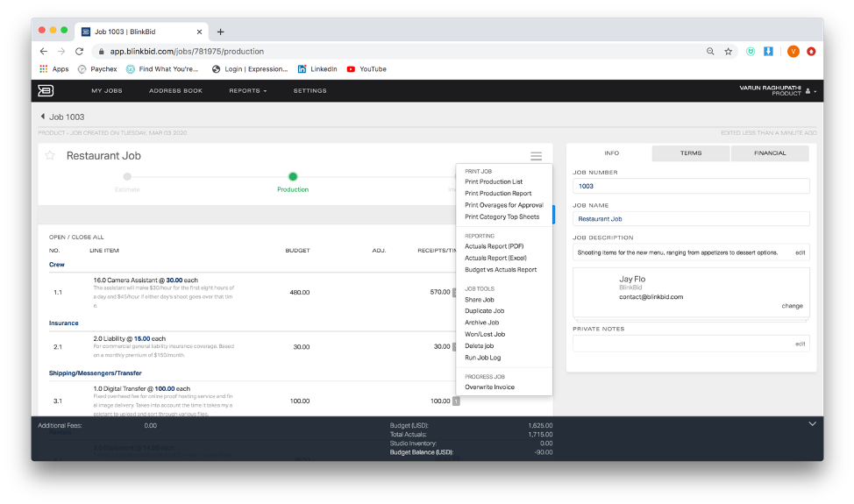Image resolution: width=854 pixels, height=504 pixels.
Task: Toggle the Insurance category
Action: [x=64, y=323]
